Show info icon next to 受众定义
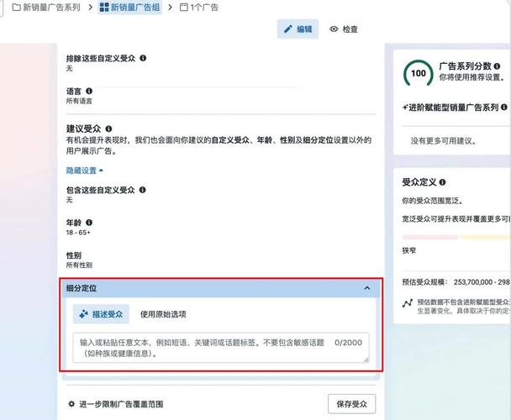This screenshot has height=420, width=511. pos(442,182)
